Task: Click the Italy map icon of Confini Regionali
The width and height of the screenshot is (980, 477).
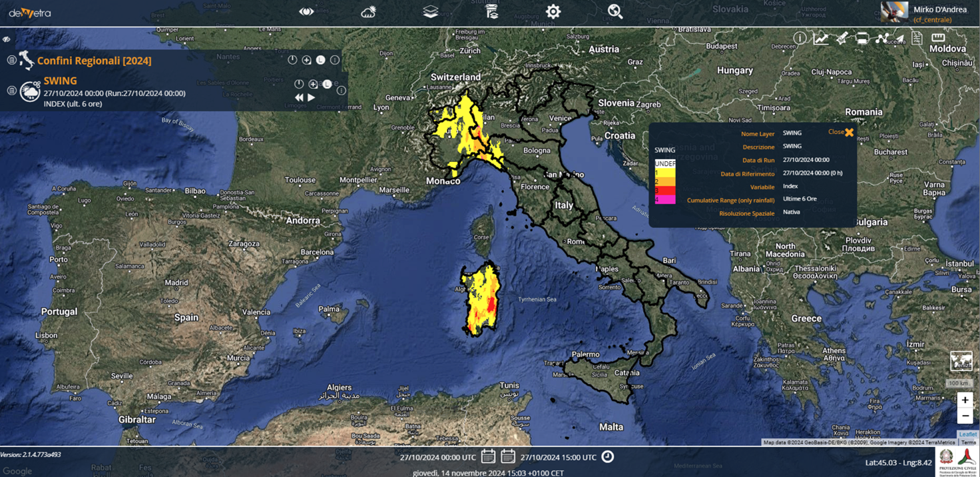Action: 27,60
